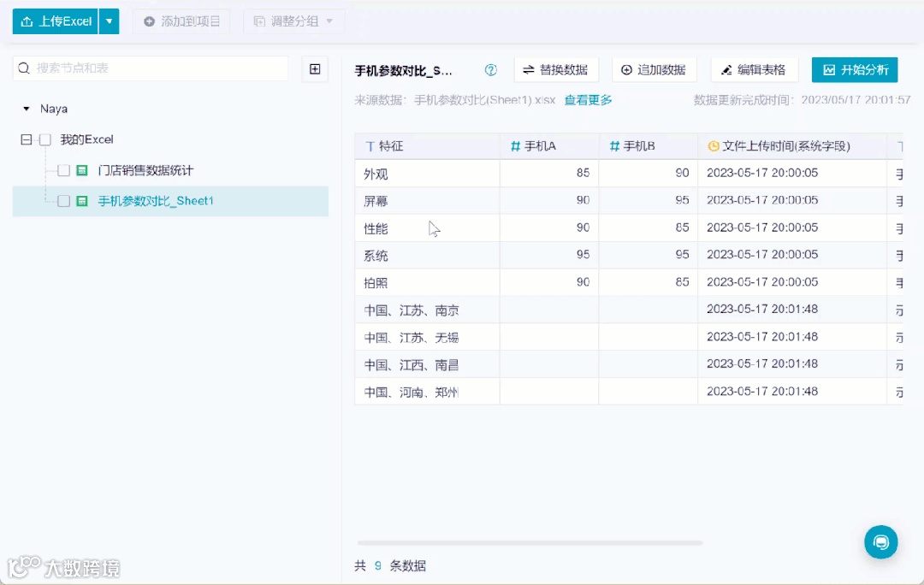
Task: Open the 查看更多 link
Action: point(587,98)
